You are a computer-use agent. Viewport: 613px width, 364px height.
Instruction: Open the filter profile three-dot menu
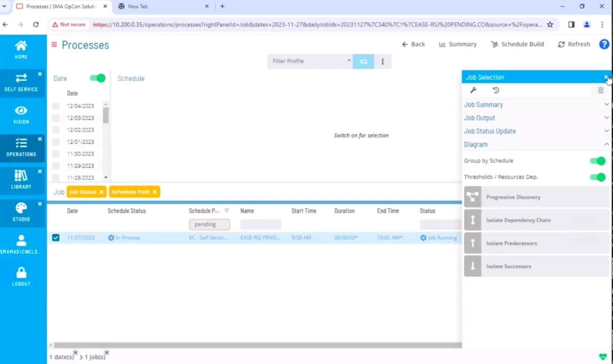pos(383,61)
